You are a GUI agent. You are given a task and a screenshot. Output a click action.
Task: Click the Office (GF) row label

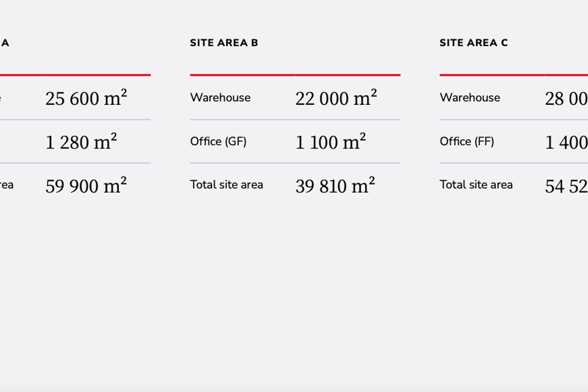click(218, 142)
